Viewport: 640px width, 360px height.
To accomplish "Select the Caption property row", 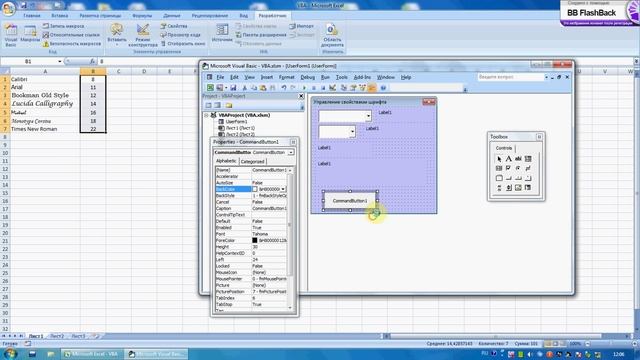I will click(251, 209).
